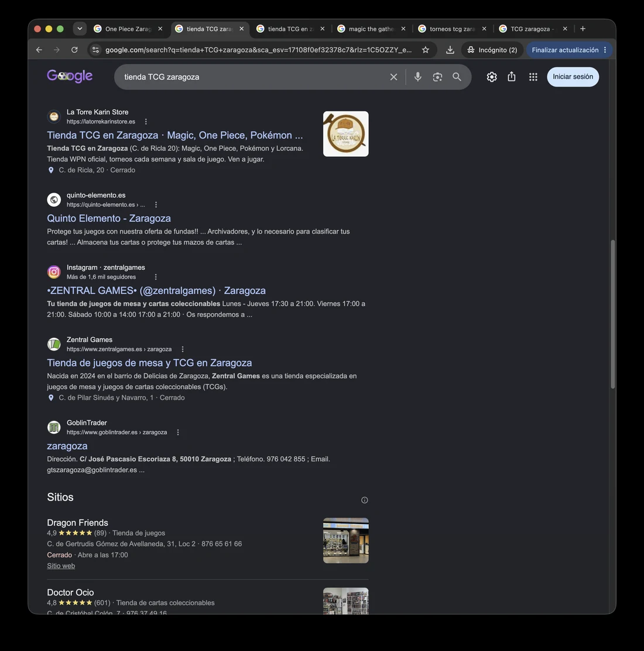
Task: Open Tienda TCG en Zaragoza Magic link
Action: (x=175, y=135)
